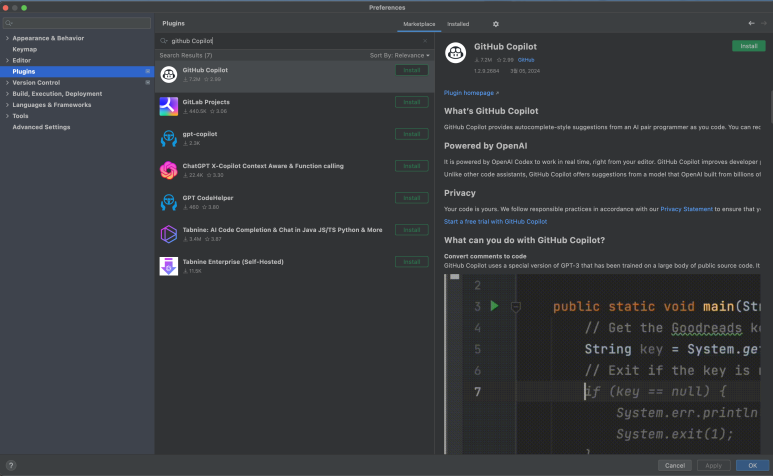Image resolution: width=773 pixels, height=476 pixels.
Task: Install the GPT CodeHelper plugin
Action: [x=412, y=198]
